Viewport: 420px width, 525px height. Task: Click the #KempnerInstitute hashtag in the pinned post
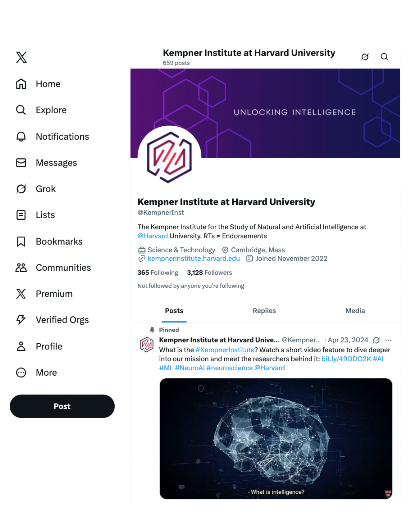[x=225, y=350]
